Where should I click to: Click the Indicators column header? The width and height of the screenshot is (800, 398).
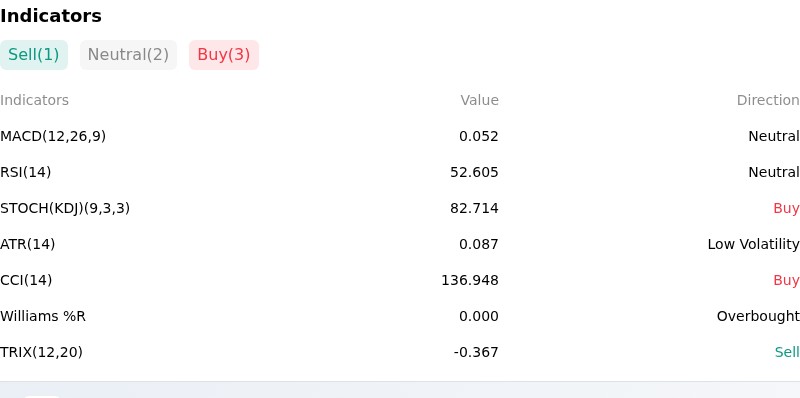(x=34, y=100)
